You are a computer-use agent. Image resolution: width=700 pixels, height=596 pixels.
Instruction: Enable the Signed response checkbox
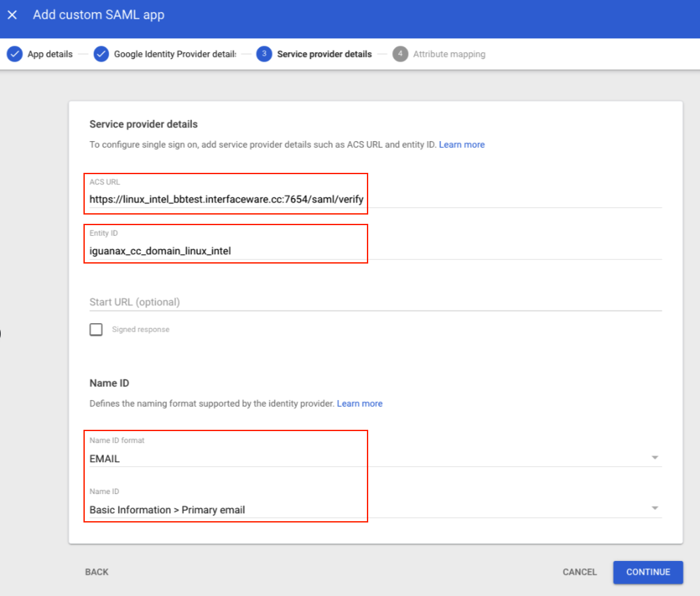pos(97,329)
